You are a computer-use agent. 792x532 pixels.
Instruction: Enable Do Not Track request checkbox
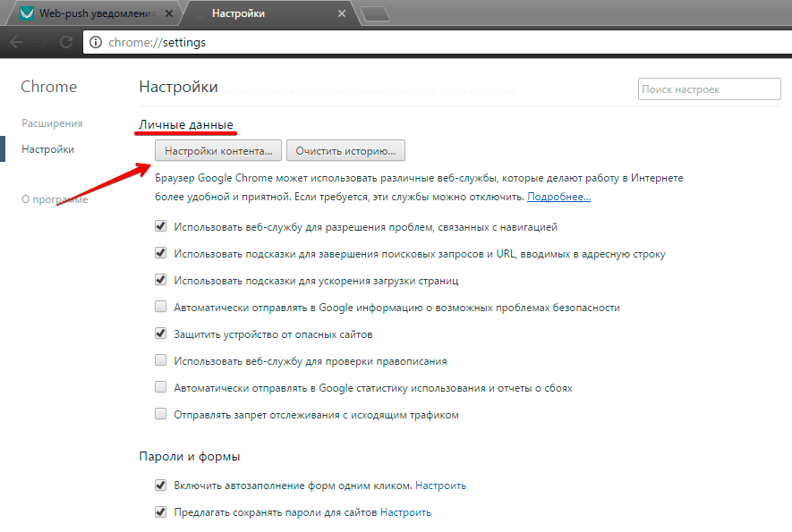pyautogui.click(x=160, y=414)
